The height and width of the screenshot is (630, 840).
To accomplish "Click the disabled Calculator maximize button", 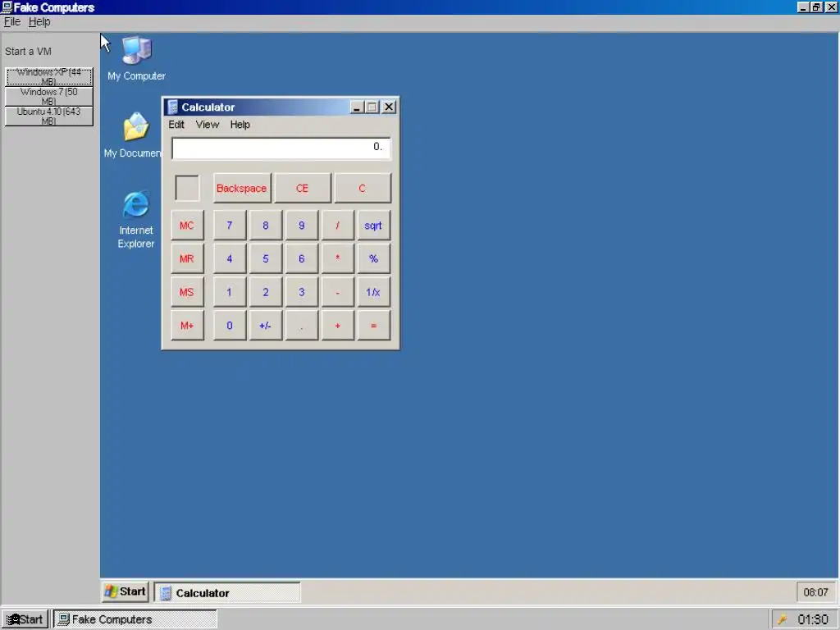I will pos(372,107).
